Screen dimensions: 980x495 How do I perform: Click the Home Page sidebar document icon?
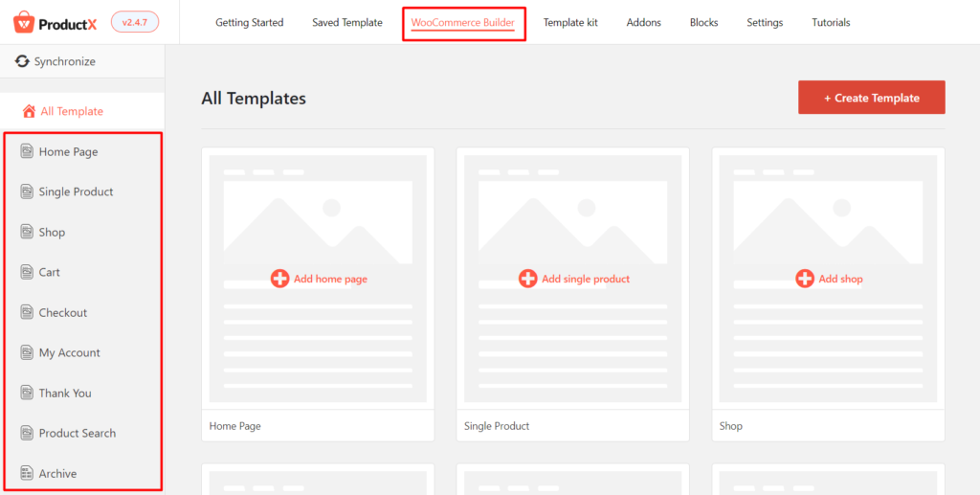pyautogui.click(x=26, y=151)
